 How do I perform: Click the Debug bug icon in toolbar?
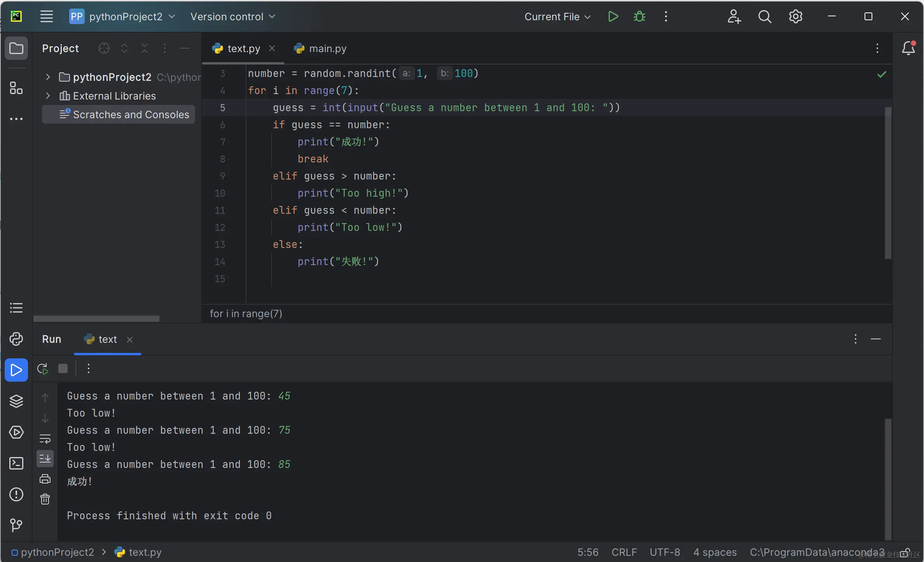(x=639, y=17)
